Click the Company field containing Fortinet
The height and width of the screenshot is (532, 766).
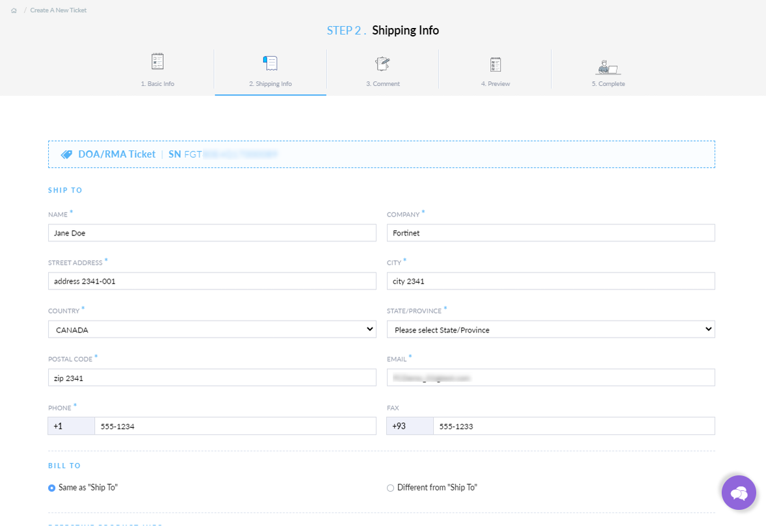coord(551,233)
